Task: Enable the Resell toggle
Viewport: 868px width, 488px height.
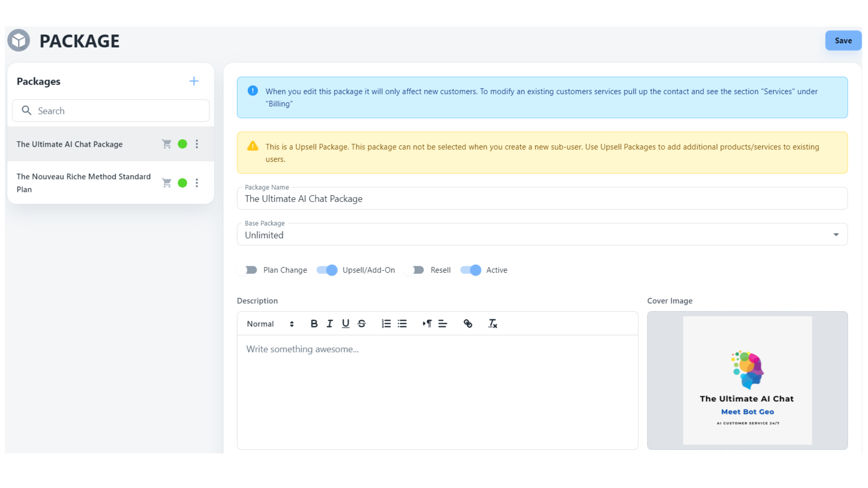Action: tap(415, 270)
